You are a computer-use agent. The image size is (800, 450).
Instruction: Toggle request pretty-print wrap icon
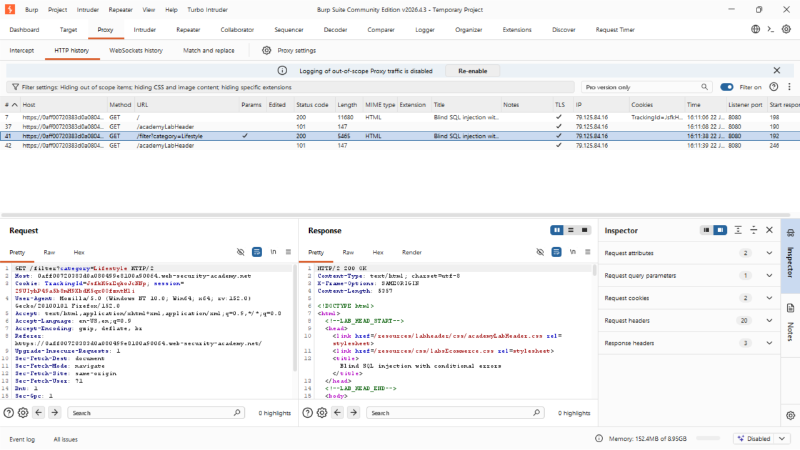257,252
